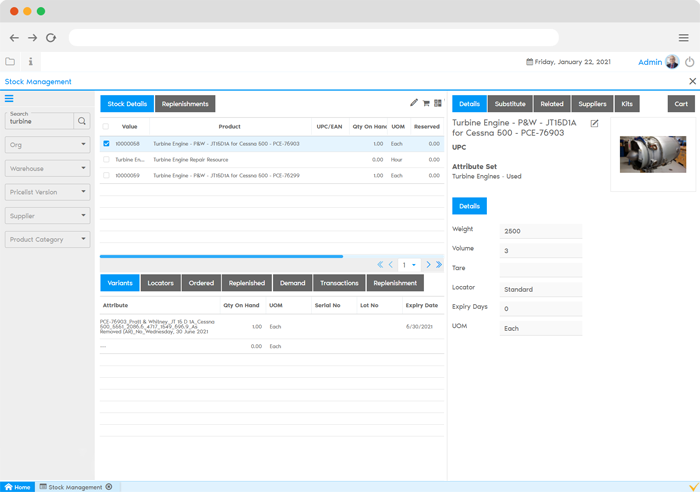
Task: Uncheck the row 10000058 checkbox
Action: 106,143
